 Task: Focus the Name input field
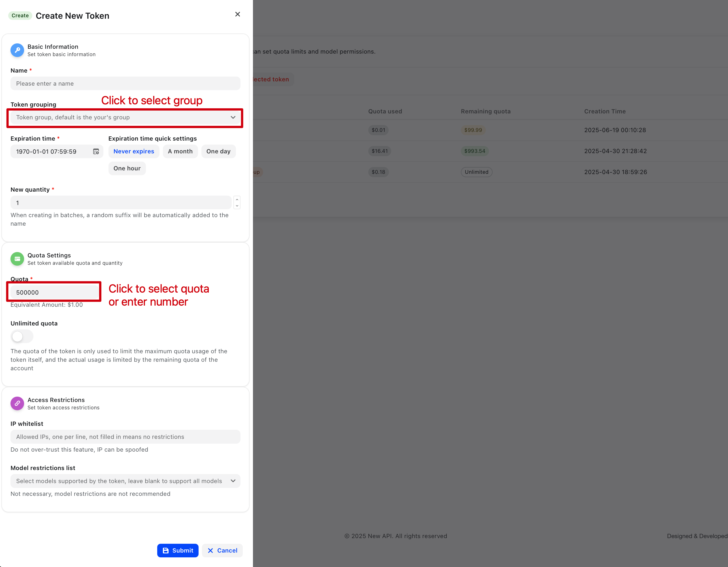[125, 83]
